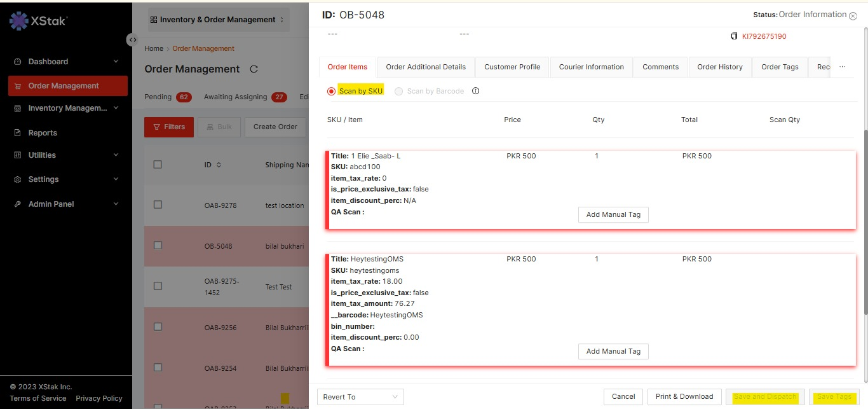Image resolution: width=868 pixels, height=409 pixels.
Task: Click Add Manual Tag for SKU abcd100
Action: [x=613, y=214]
